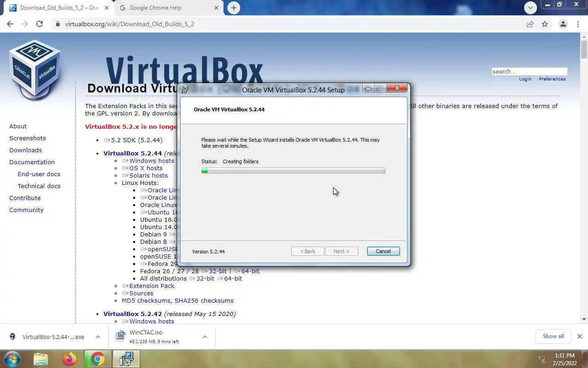Open the Login link
The image size is (588, 368).
(525, 79)
